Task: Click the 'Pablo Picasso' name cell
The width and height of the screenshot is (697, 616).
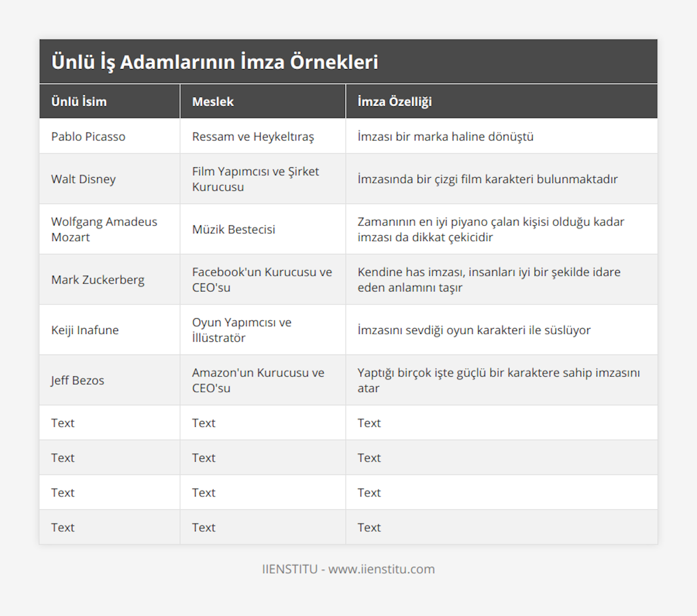Action: [88, 136]
